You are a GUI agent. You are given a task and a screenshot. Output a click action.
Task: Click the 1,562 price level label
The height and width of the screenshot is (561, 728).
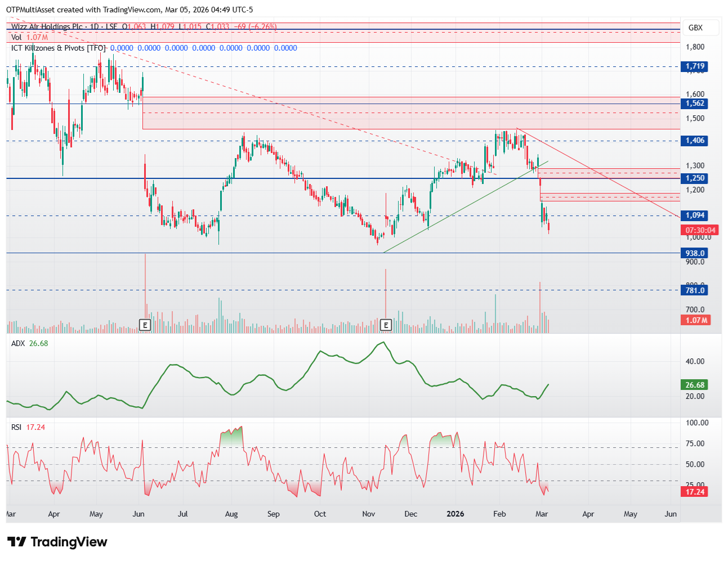click(x=695, y=104)
